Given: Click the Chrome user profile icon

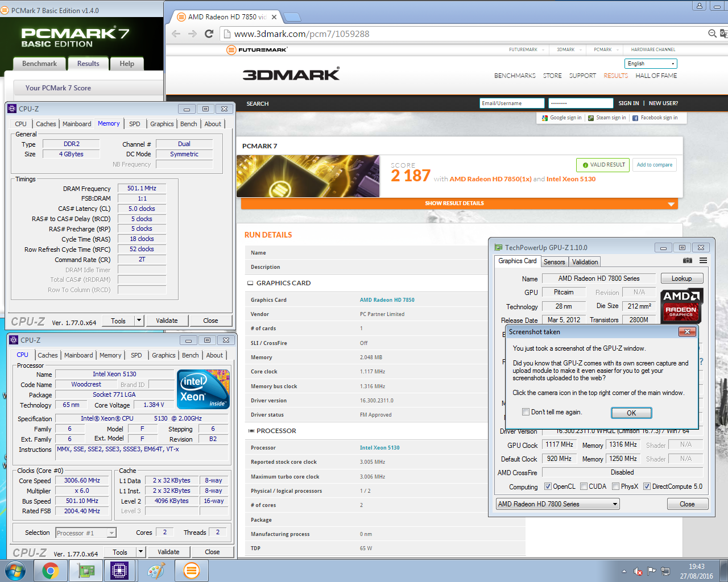Looking at the screenshot, I should coord(700,6).
